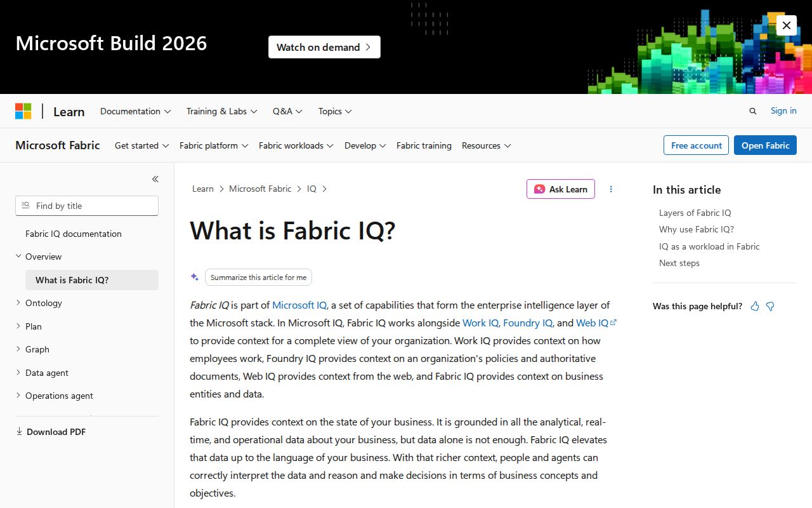Image resolution: width=812 pixels, height=508 pixels.
Task: Open the Foundry IQ link
Action: [528, 323]
